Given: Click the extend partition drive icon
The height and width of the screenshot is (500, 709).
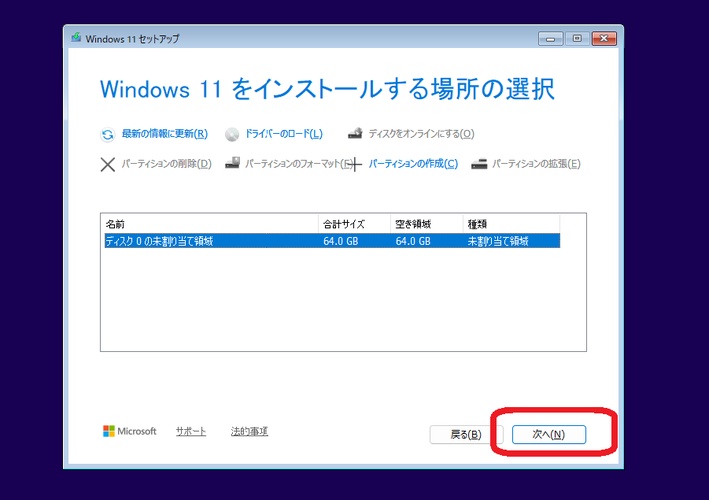Looking at the screenshot, I should tap(479, 164).
